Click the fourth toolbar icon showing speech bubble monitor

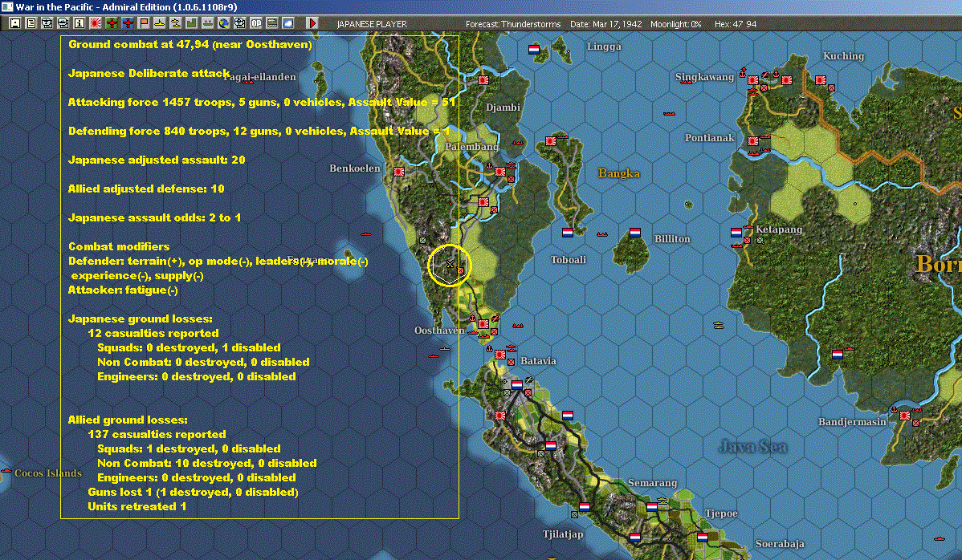[x=63, y=23]
